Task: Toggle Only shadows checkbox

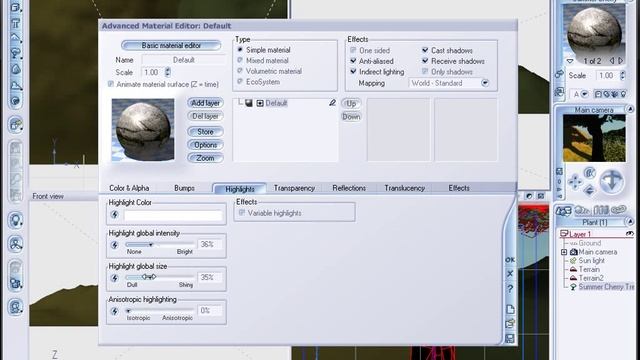Action: (x=425, y=71)
